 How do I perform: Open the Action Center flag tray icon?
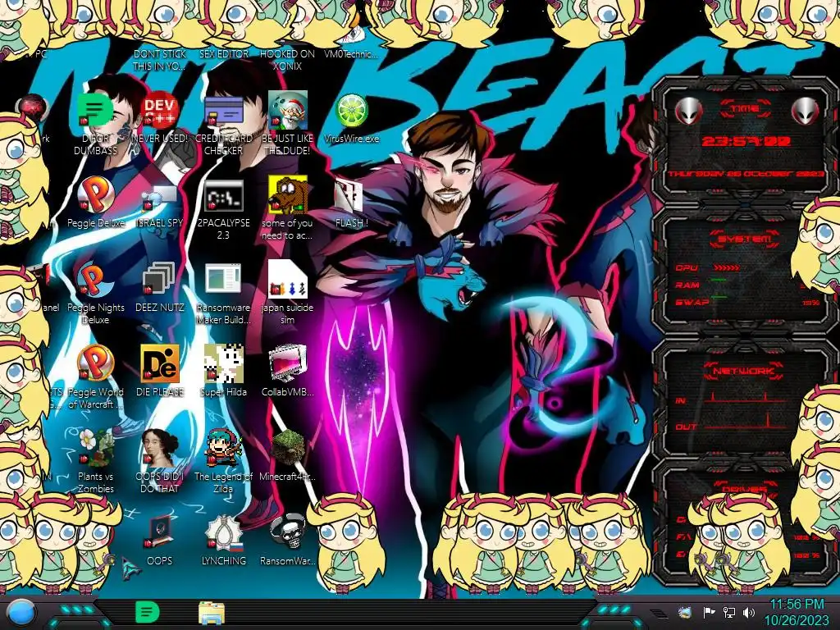click(x=709, y=612)
